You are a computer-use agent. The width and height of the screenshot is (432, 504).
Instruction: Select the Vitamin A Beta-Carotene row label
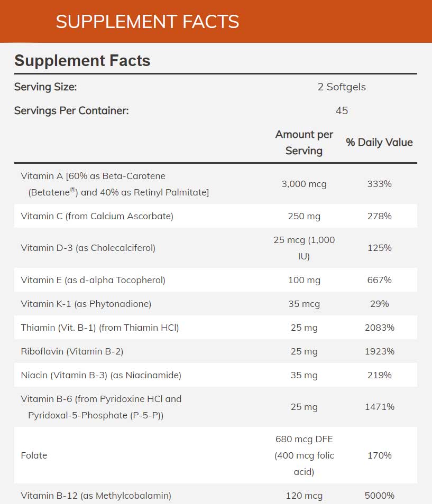115,184
